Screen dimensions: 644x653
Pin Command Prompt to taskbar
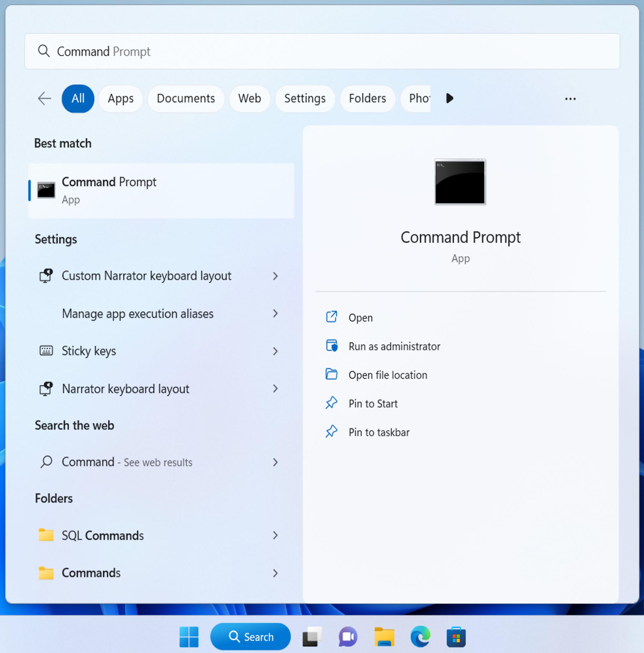pyautogui.click(x=379, y=432)
